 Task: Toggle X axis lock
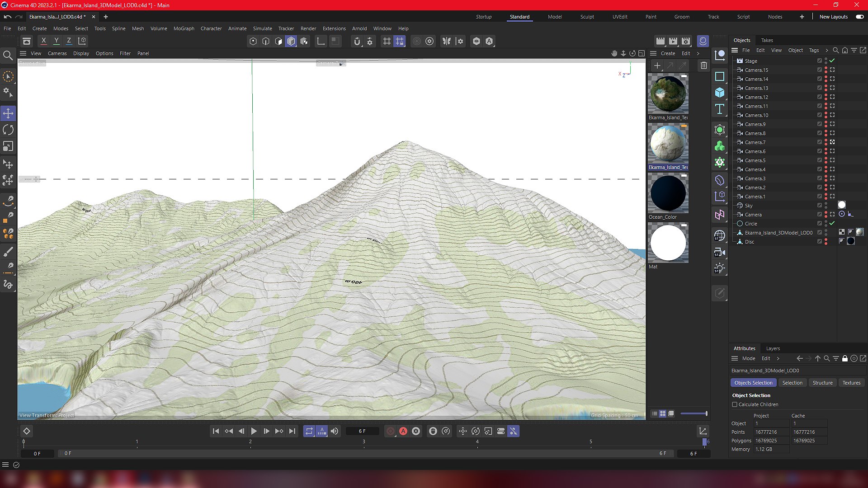(x=44, y=41)
